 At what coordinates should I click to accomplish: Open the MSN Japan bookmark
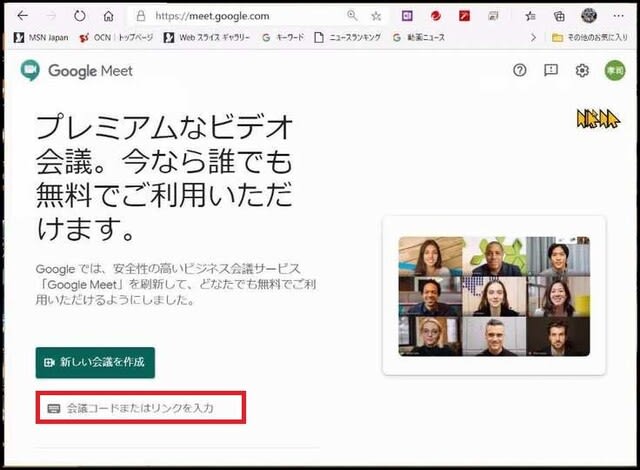pos(41,38)
